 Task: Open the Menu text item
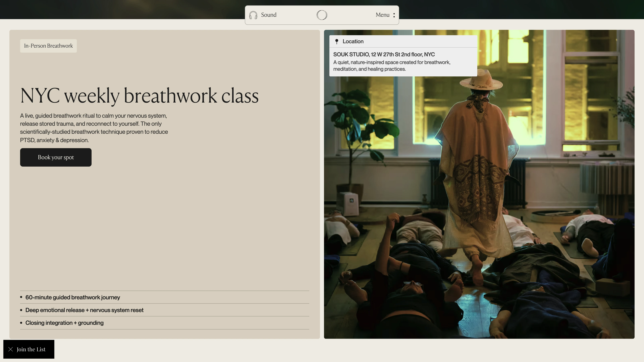(x=382, y=15)
